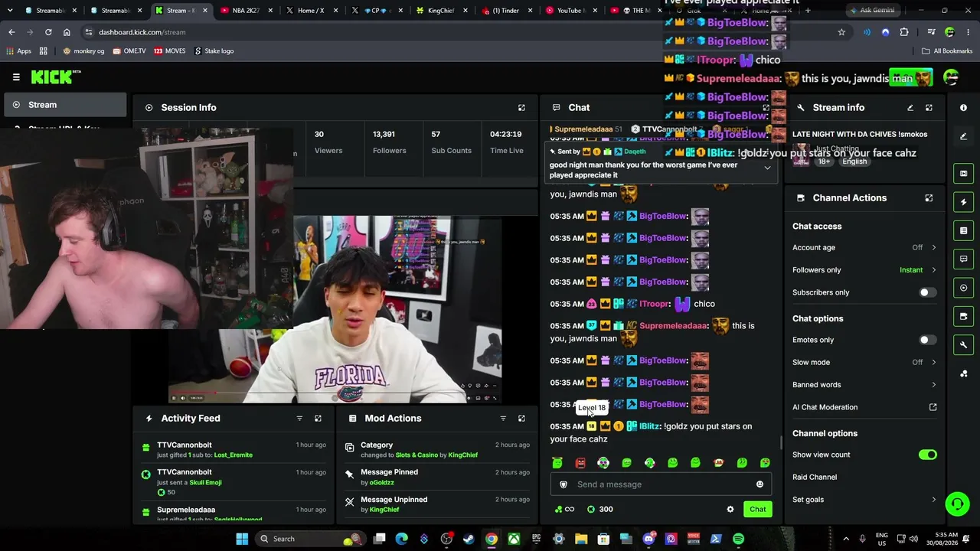Expand the Stream info panel
The image size is (980, 551).
coord(929,108)
